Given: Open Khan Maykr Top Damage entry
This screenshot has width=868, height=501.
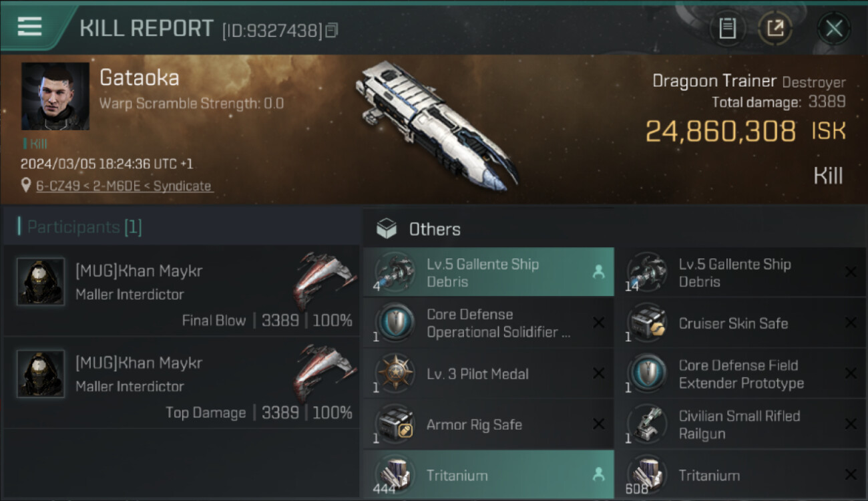Looking at the screenshot, I should point(182,387).
